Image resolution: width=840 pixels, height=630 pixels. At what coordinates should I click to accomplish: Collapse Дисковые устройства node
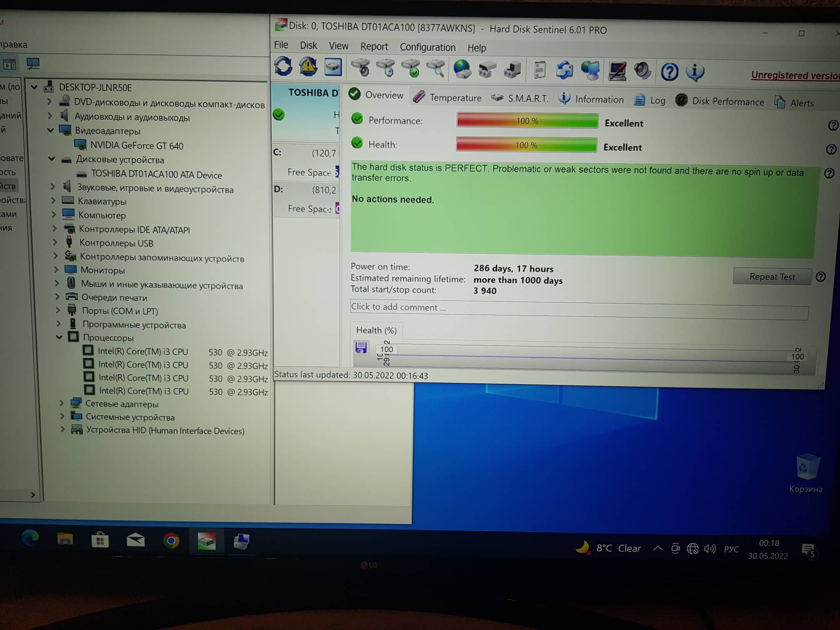pos(52,159)
